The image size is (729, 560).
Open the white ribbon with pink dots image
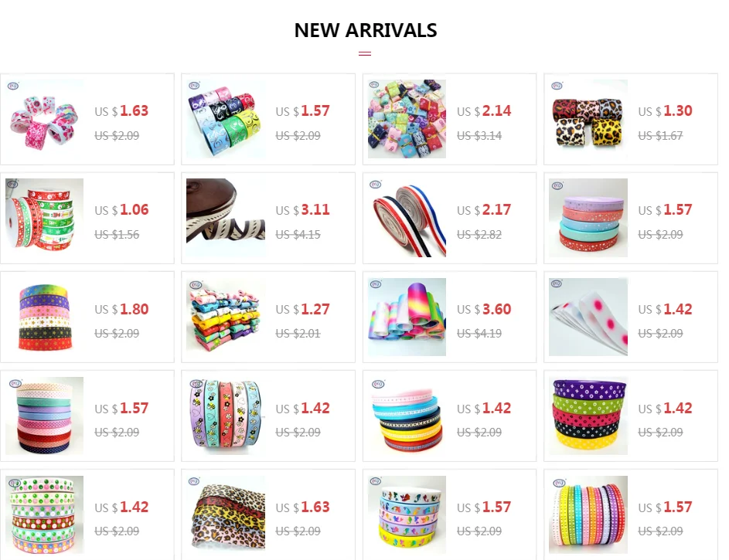(588, 317)
